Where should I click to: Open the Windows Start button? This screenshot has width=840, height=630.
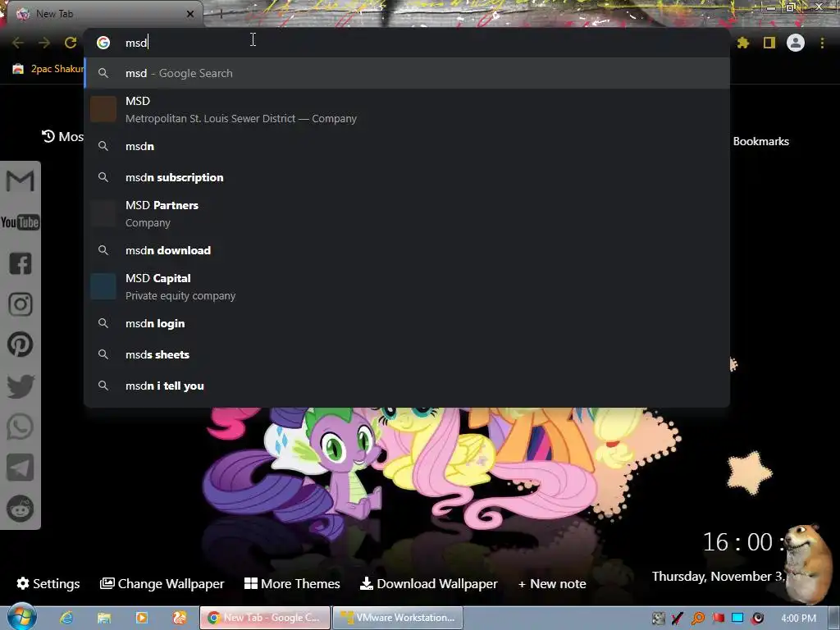tap(21, 617)
